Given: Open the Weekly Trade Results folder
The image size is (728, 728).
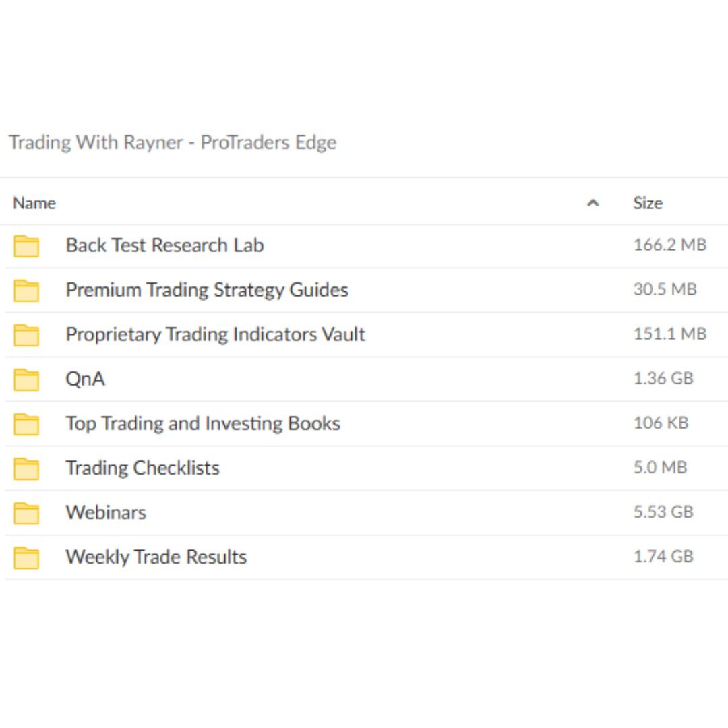Looking at the screenshot, I should pyautogui.click(x=156, y=557).
